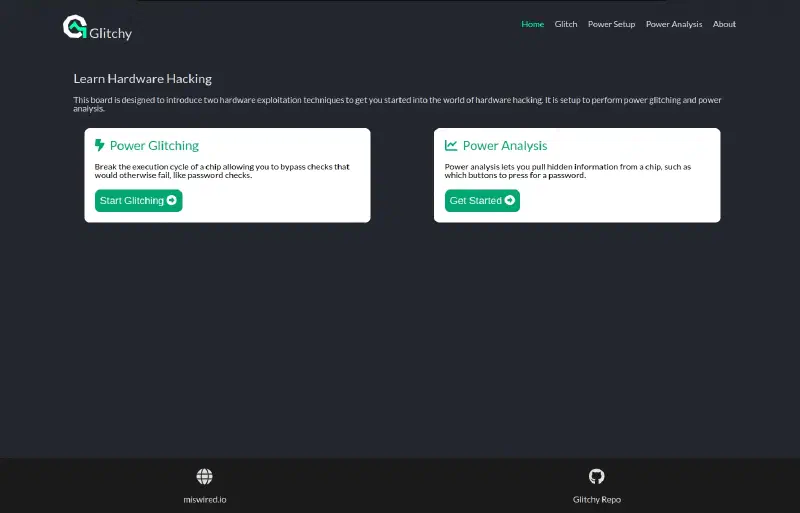Click the GitHub icon above Glitchy Repo

coord(596,476)
